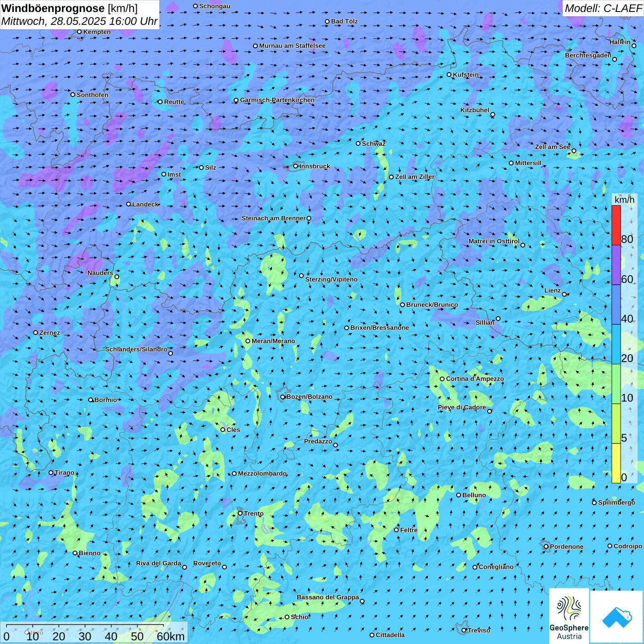Click the Nauders marker

[x=117, y=276]
